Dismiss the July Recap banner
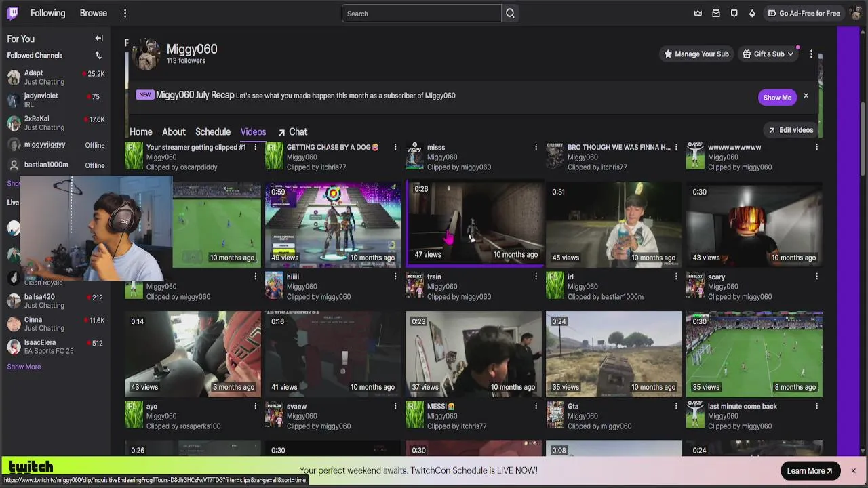868x488 pixels. coord(806,96)
